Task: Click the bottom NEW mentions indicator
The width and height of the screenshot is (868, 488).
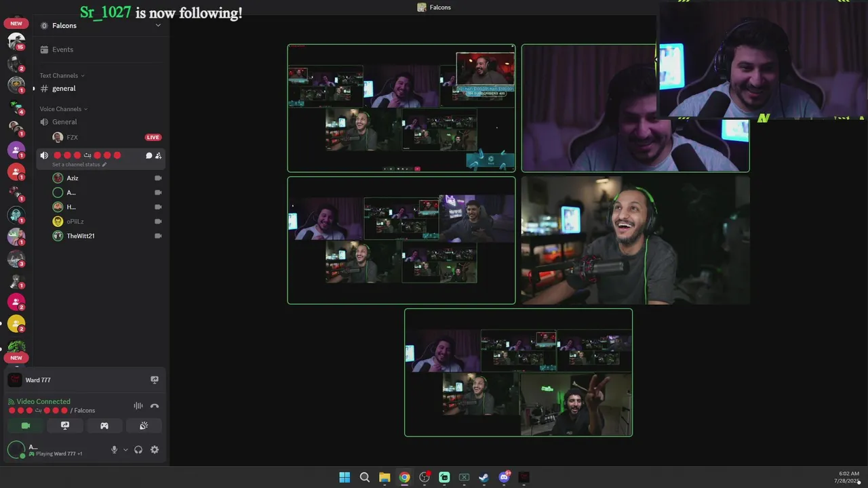Action: pos(16,358)
